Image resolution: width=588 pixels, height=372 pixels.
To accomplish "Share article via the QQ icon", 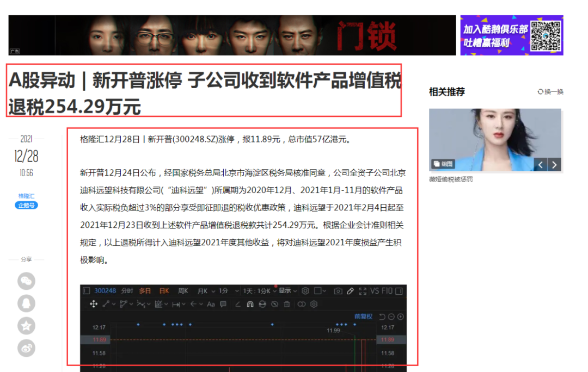I will [x=26, y=303].
